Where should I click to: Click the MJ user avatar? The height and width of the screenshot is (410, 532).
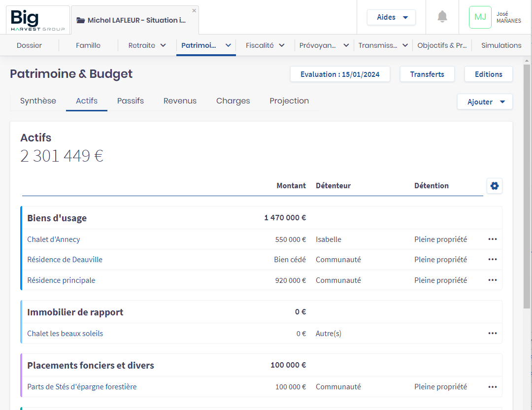point(480,17)
